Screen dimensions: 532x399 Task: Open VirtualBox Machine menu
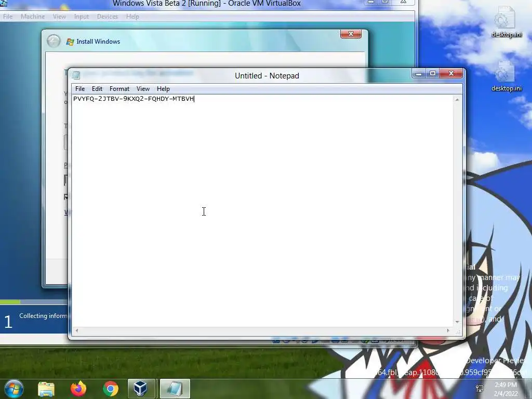click(33, 16)
